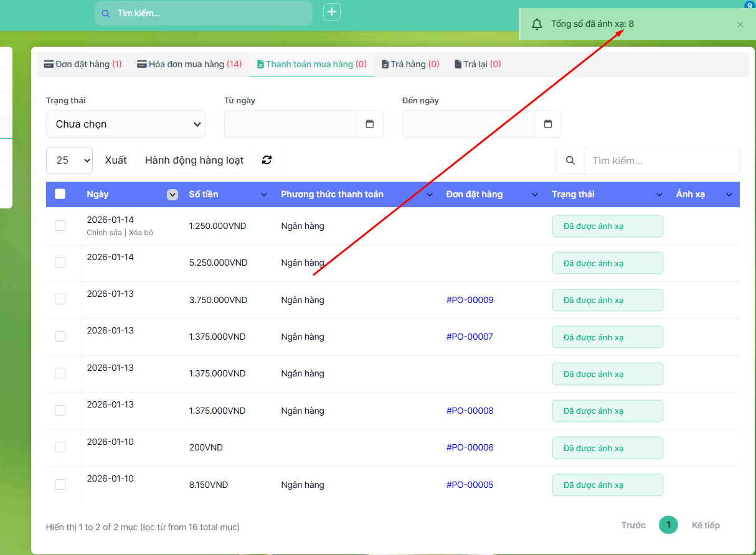This screenshot has width=756, height=555.
Task: Click the Hành động hàng loạt button
Action: click(x=194, y=161)
